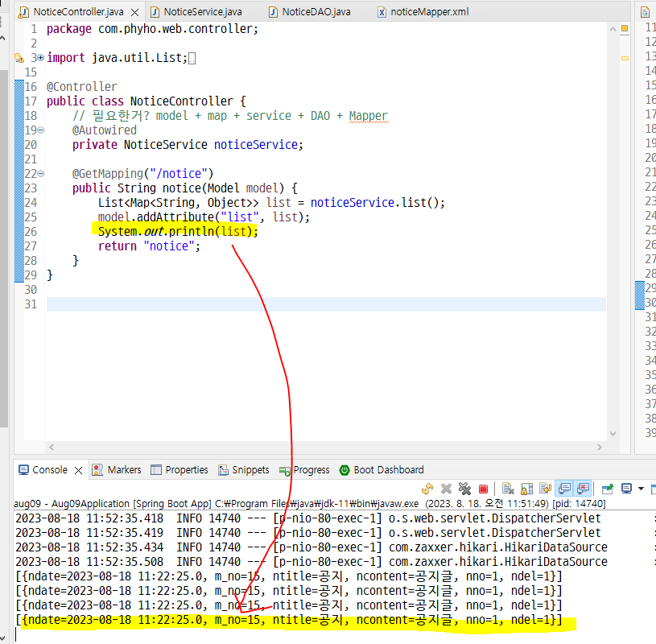
Task: Click the orange overview ruler warning indicator
Action: pos(625,28)
